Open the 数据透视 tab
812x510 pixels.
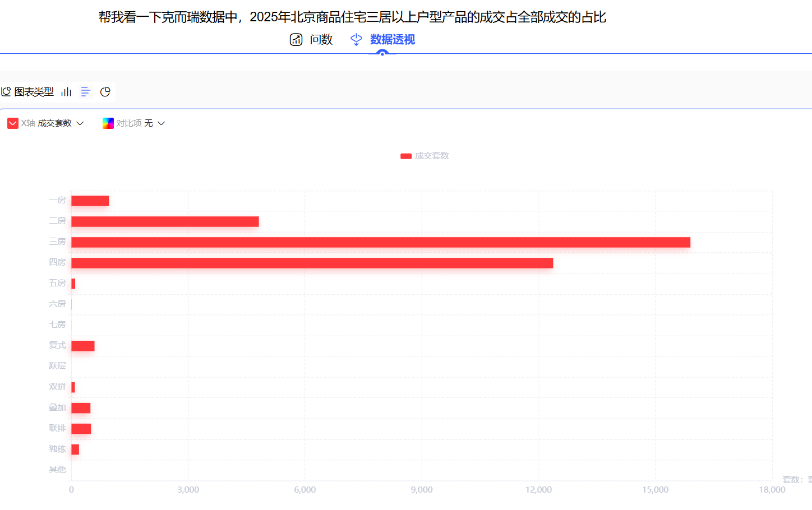392,40
